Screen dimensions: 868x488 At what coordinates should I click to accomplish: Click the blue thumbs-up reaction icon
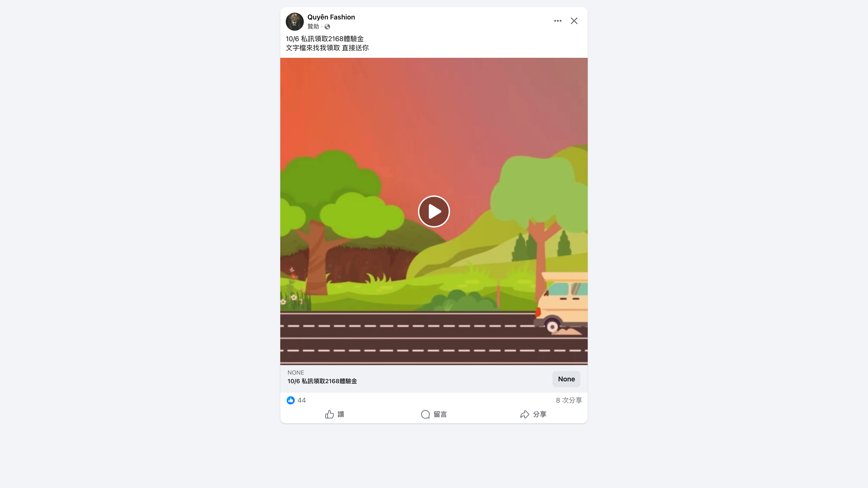(x=290, y=400)
